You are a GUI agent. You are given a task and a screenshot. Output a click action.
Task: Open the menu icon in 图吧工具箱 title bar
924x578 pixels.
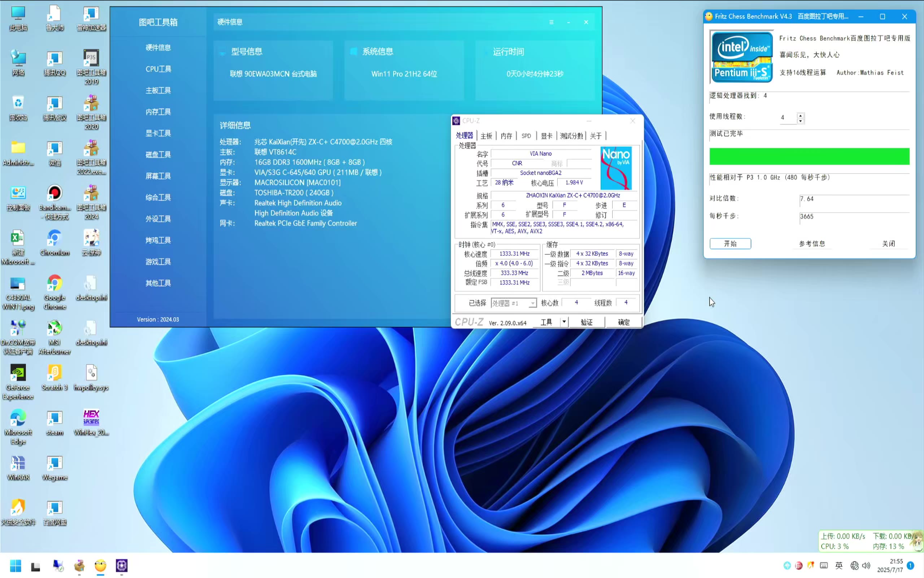click(551, 22)
